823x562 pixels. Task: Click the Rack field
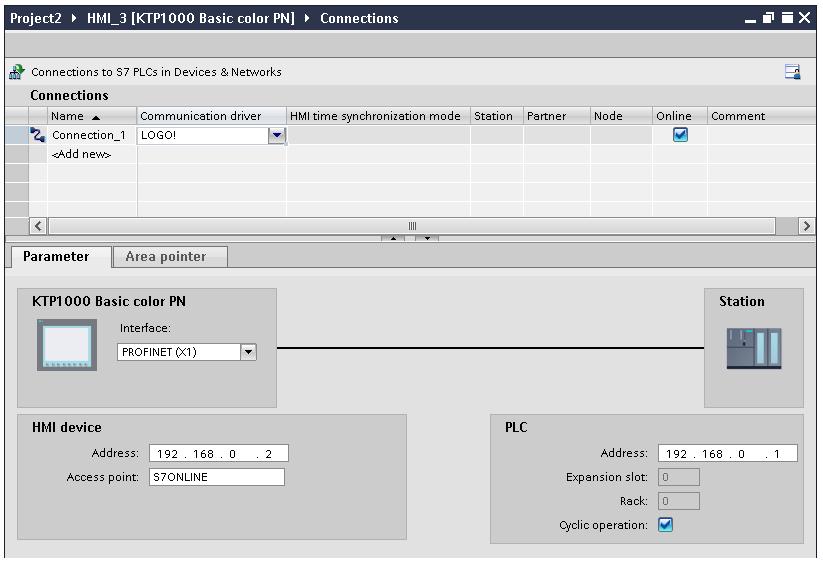[679, 501]
